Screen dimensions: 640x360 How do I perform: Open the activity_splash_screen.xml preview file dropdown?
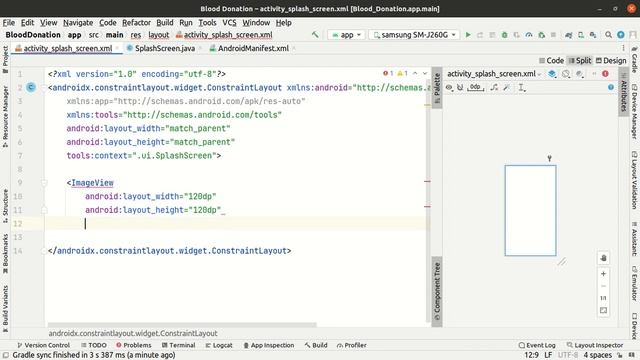(494, 74)
